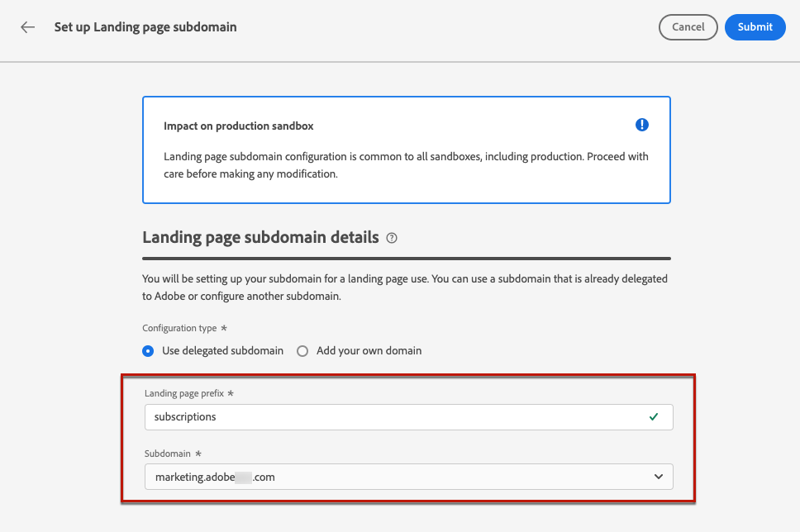800x532 pixels.
Task: Click the subdomain setup description paragraph
Action: click(x=404, y=287)
